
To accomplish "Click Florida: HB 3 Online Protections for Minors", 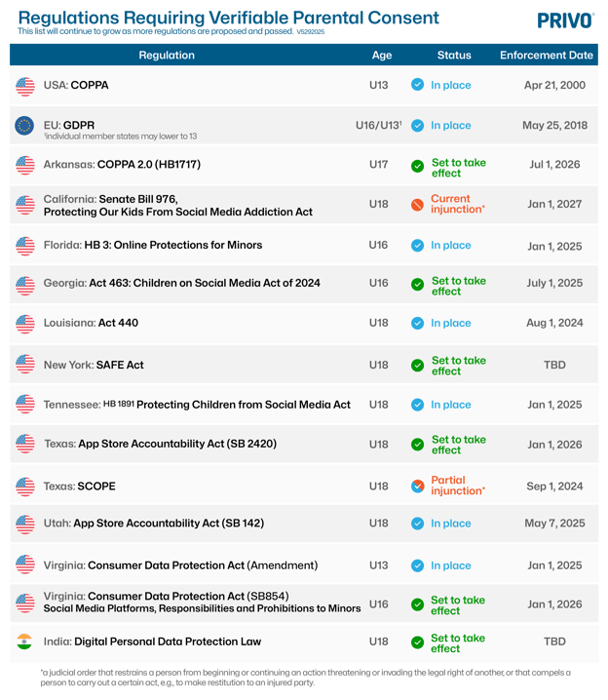I will 153,245.
